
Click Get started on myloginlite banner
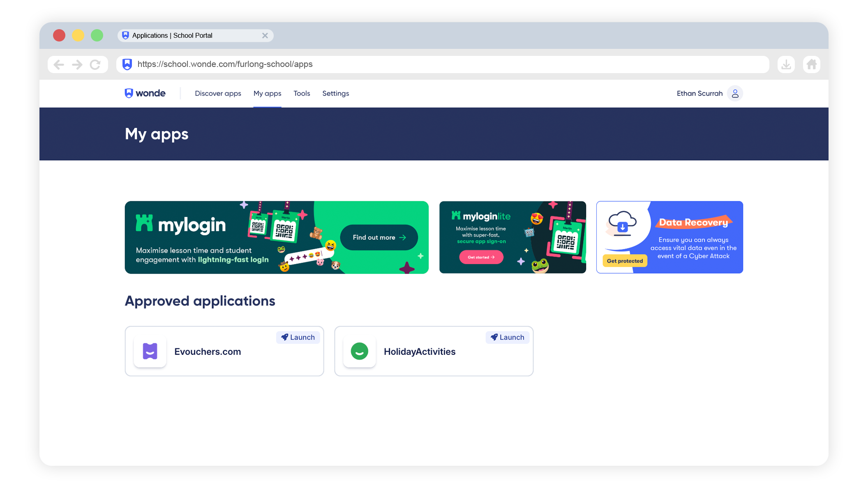[x=481, y=257]
